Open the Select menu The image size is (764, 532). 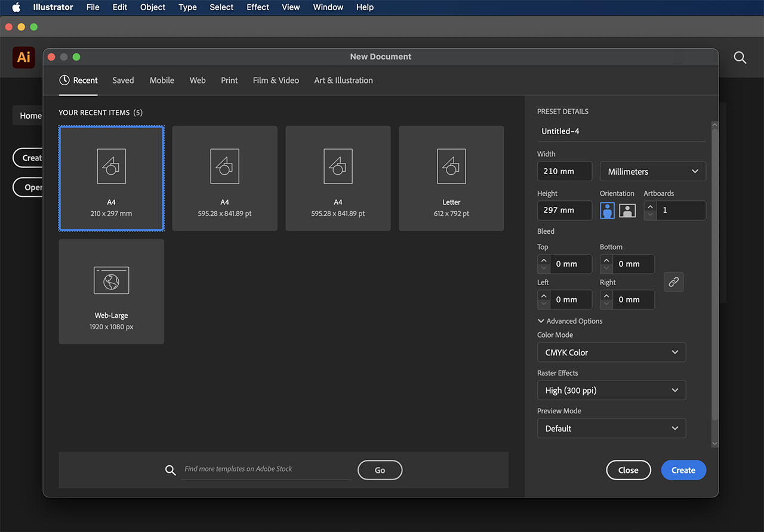tap(221, 7)
